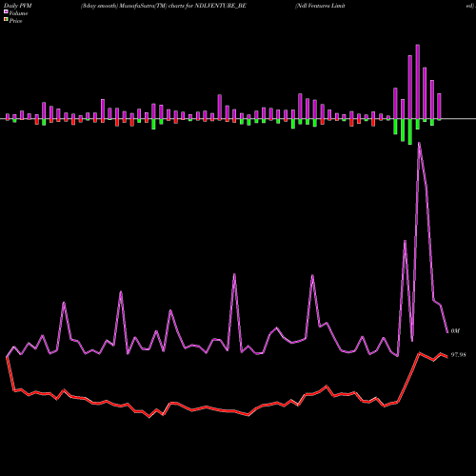The image size is (476, 476).
Task: Click the 97.98 price value label
Action: click(x=459, y=355)
